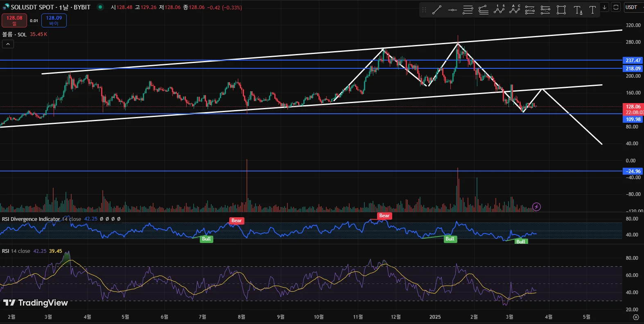
Task: Open chart settings hexagon icon
Action: (636, 317)
